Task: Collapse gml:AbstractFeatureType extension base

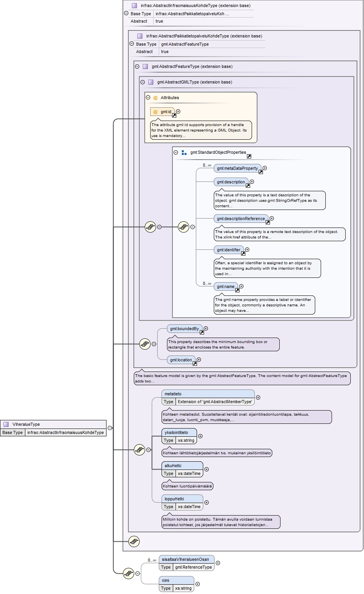Action: click(137, 67)
